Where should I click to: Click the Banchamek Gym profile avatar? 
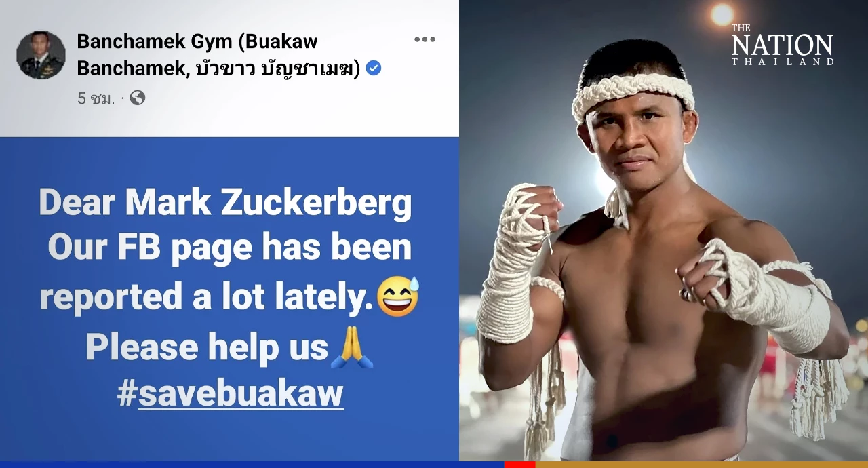[x=41, y=55]
